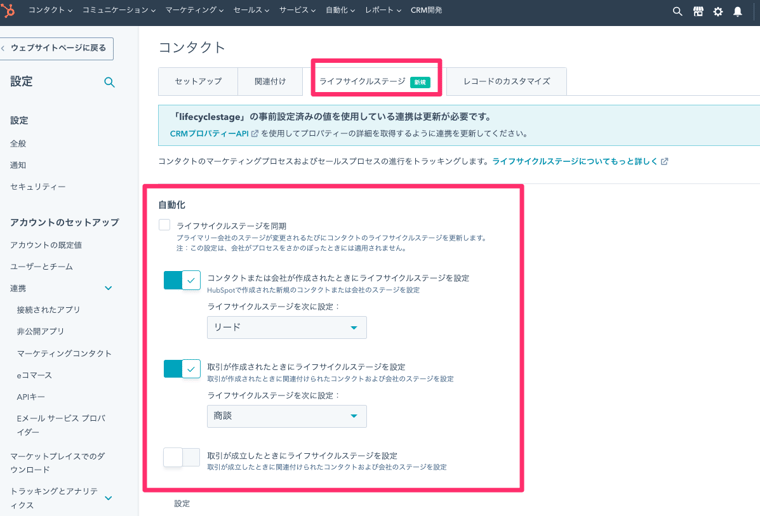Open the notifications bell icon
This screenshot has width=760, height=516.
pos(737,12)
